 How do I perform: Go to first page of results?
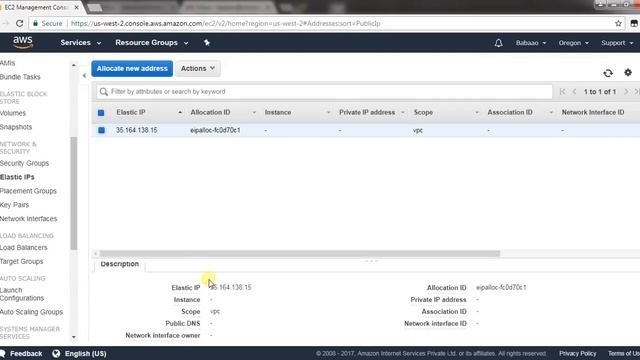click(x=562, y=91)
